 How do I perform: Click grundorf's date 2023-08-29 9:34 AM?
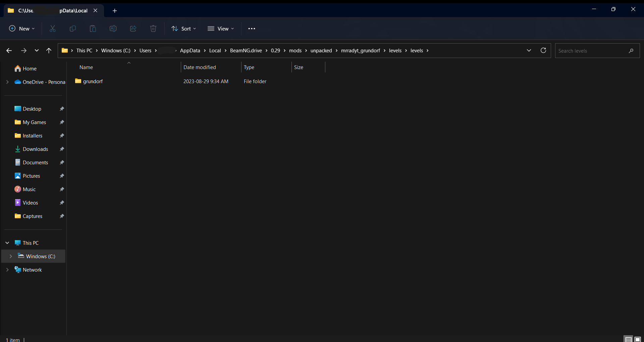pyautogui.click(x=206, y=81)
